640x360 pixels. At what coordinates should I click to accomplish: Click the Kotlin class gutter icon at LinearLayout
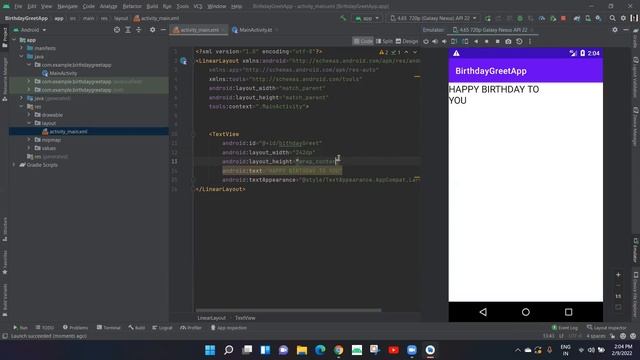[x=183, y=61]
